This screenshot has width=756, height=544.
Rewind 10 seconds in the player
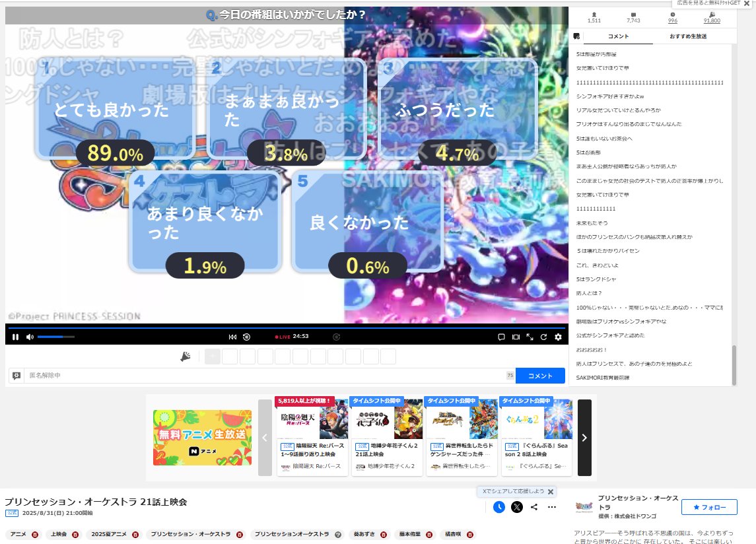246,337
